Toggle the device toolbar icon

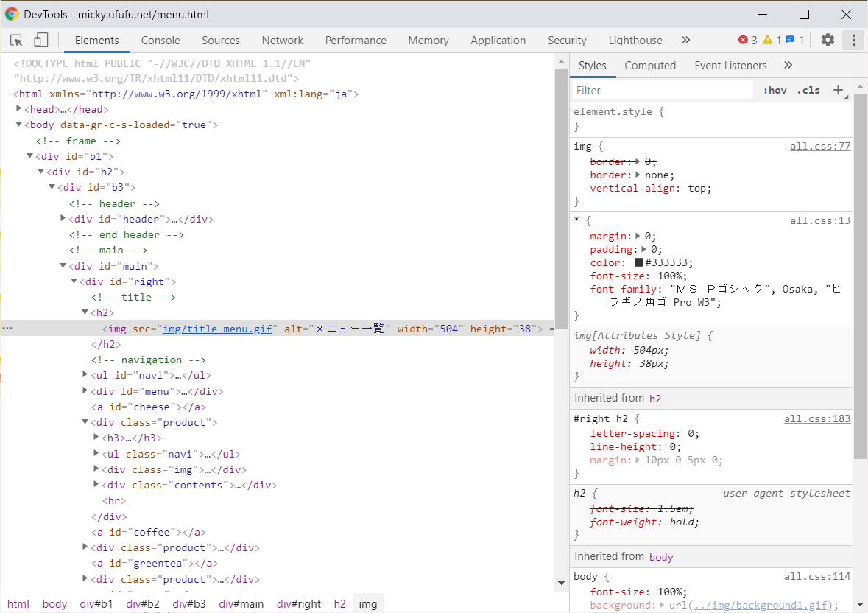41,41
